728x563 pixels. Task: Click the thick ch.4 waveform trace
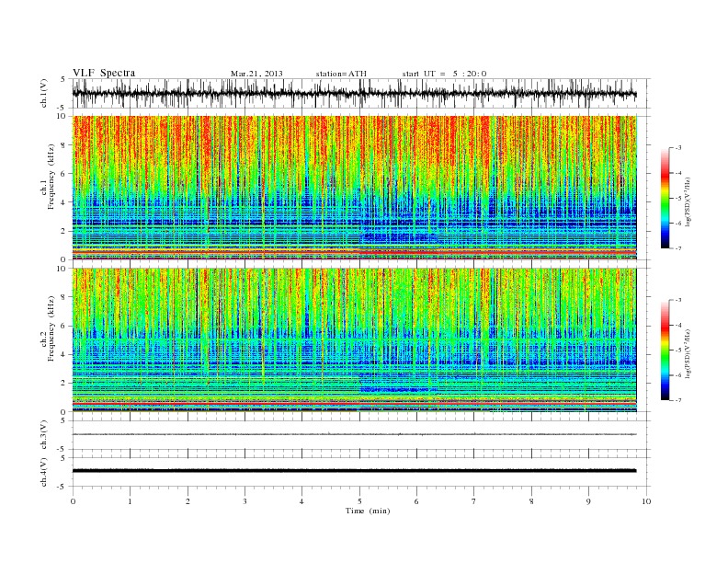(x=354, y=471)
